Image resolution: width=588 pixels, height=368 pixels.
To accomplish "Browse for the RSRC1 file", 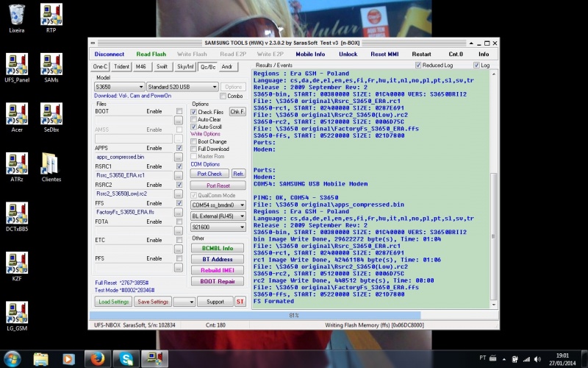I will point(178,175).
